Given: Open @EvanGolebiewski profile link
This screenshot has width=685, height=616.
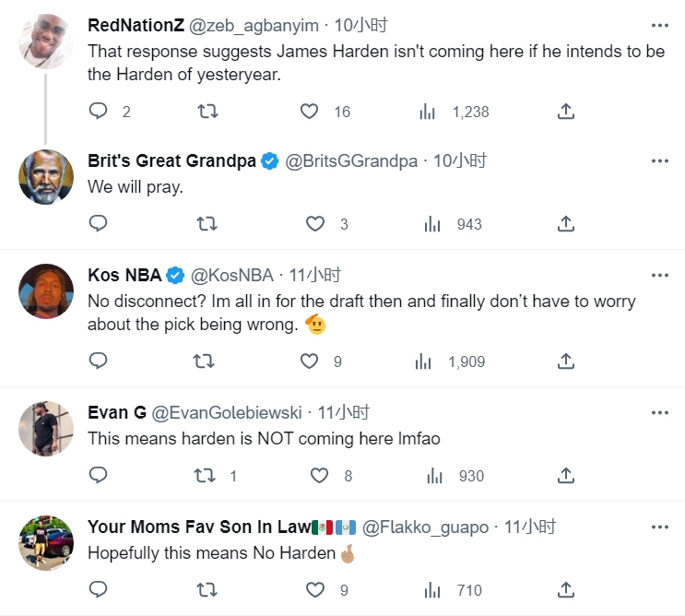Looking at the screenshot, I should click(x=226, y=412).
